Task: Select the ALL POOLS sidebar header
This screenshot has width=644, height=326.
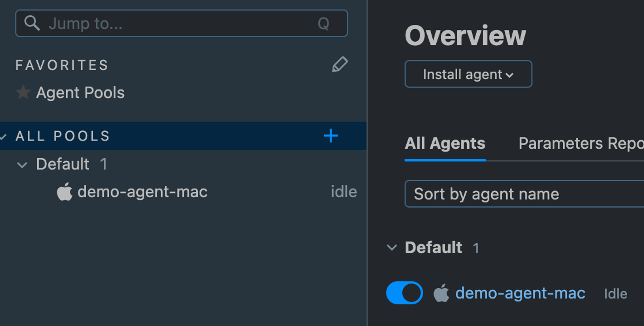Action: pyautogui.click(x=183, y=136)
